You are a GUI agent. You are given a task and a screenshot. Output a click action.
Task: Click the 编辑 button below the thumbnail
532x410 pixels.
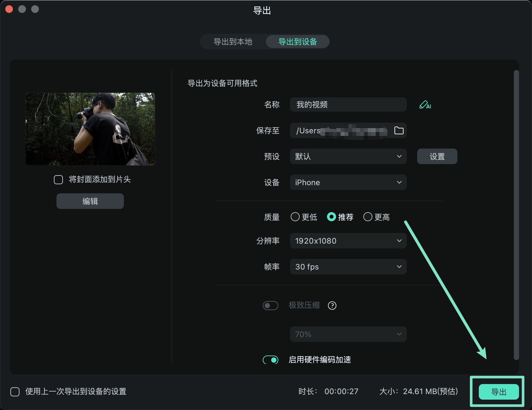point(90,201)
